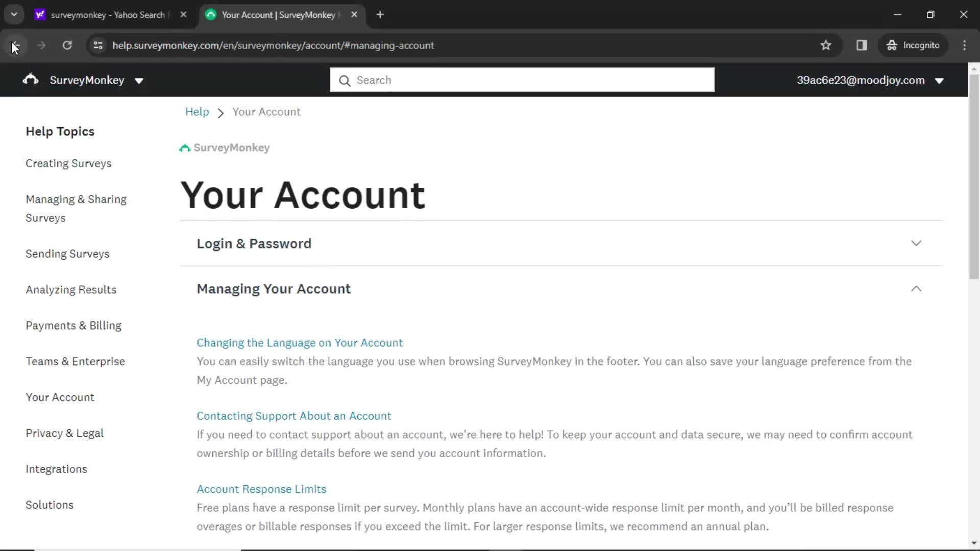Image resolution: width=980 pixels, height=551 pixels.
Task: Select Privacy & Legal help topic
Action: [x=64, y=433]
